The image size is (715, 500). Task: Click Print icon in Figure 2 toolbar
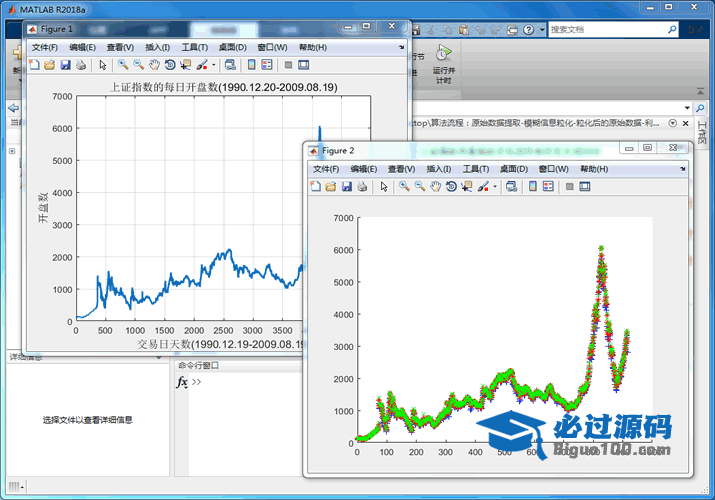pyautogui.click(x=362, y=187)
